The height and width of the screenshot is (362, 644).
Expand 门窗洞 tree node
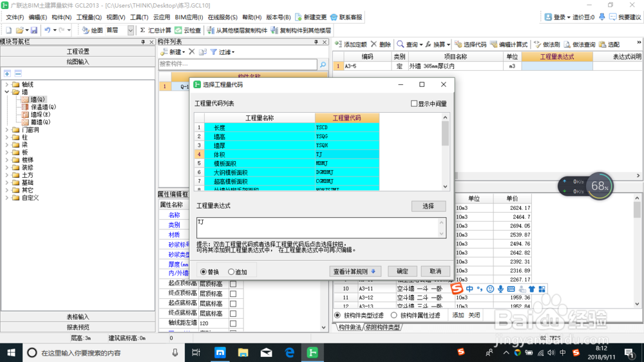pos(6,130)
